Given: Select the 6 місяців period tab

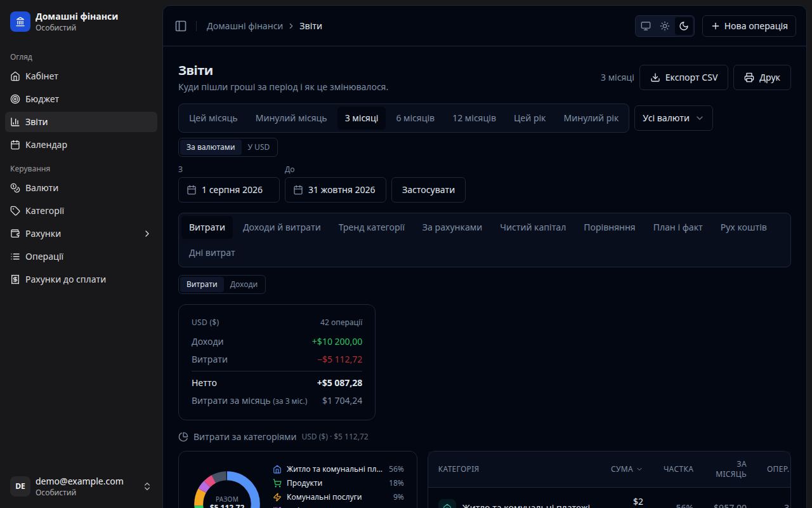Looking at the screenshot, I should pyautogui.click(x=416, y=118).
